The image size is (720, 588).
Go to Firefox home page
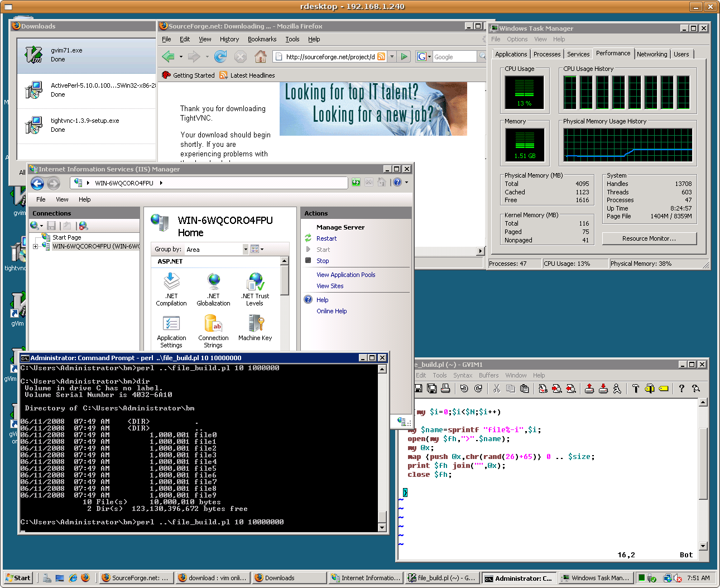[x=260, y=56]
